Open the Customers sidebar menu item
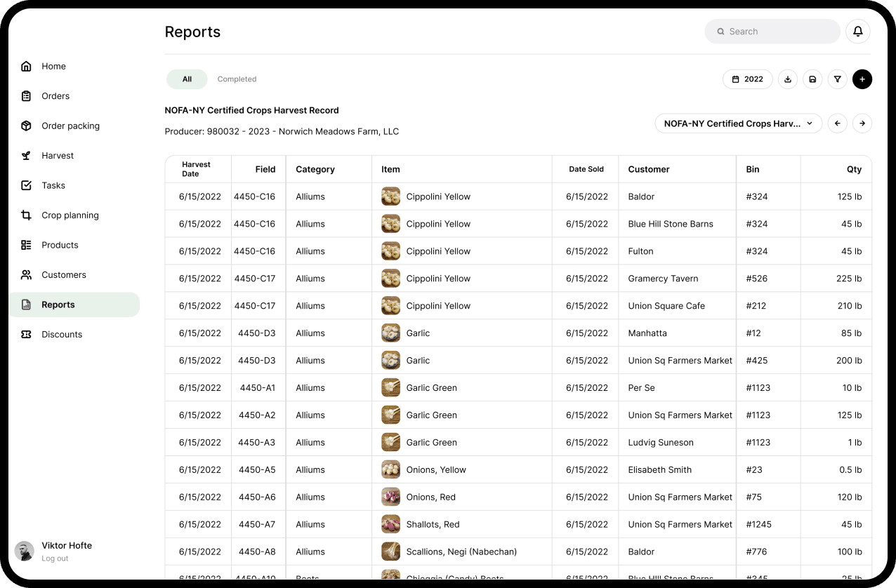Viewport: 896px width, 588px height. pyautogui.click(x=63, y=275)
